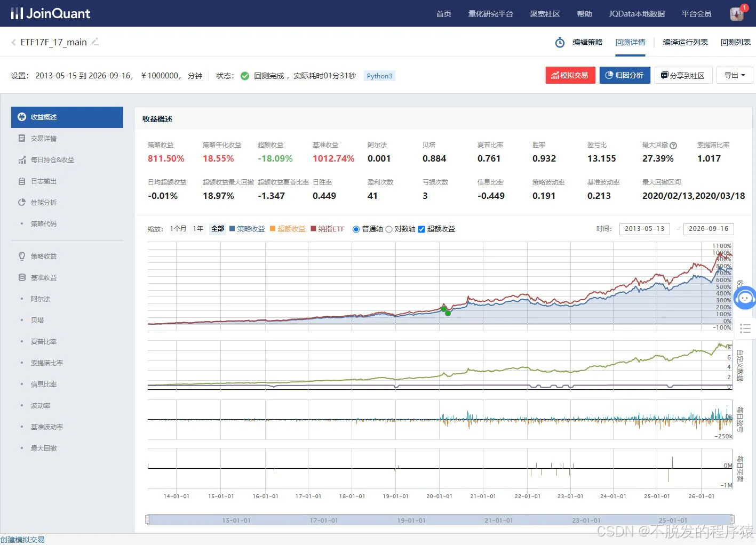This screenshot has width=756, height=545.
Task: Toggle 纳指ETF series in chart legend
Action: pos(328,229)
